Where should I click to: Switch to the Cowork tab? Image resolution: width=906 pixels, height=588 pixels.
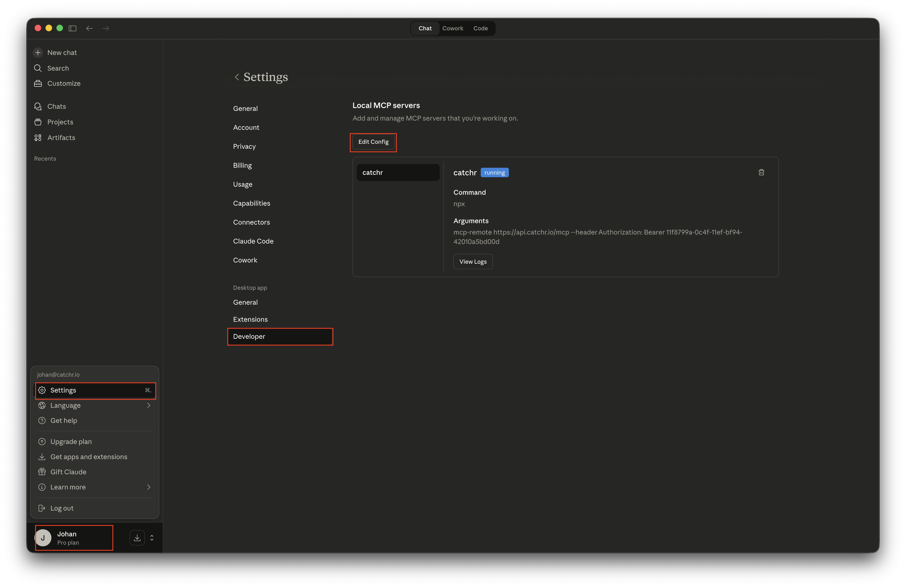[x=452, y=28]
